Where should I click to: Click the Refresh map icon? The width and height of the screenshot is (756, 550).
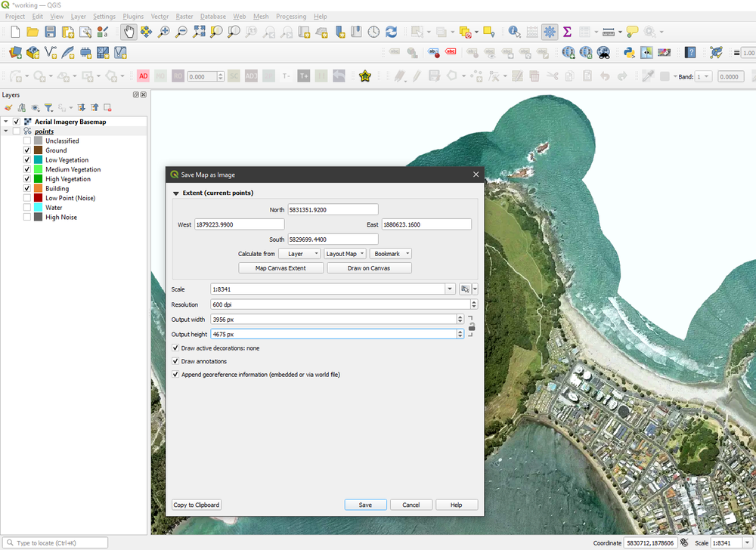[391, 32]
